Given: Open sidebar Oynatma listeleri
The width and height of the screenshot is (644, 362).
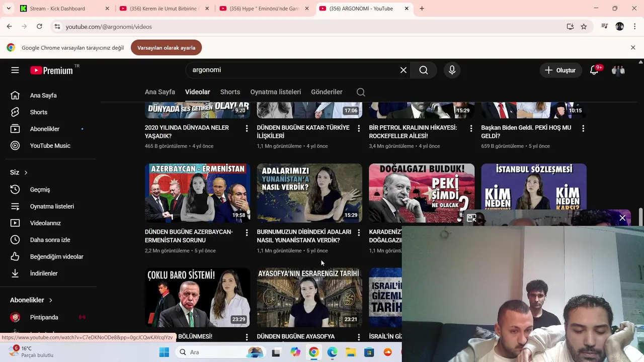Looking at the screenshot, I should pyautogui.click(x=48, y=206).
